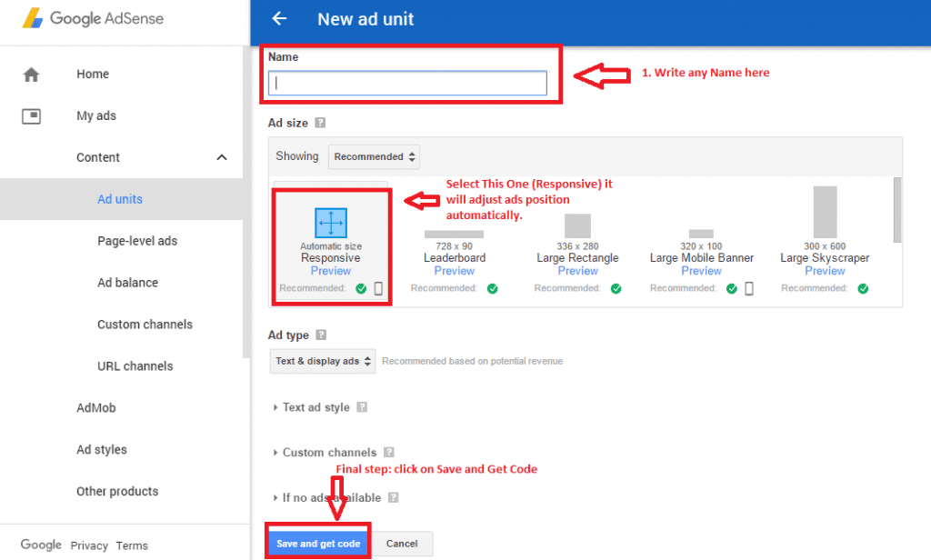Open Custom channels in the sidebar

point(145,325)
